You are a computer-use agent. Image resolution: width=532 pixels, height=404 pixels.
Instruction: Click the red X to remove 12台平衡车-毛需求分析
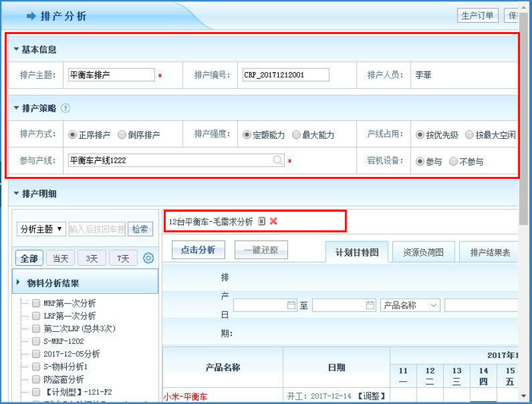[274, 221]
